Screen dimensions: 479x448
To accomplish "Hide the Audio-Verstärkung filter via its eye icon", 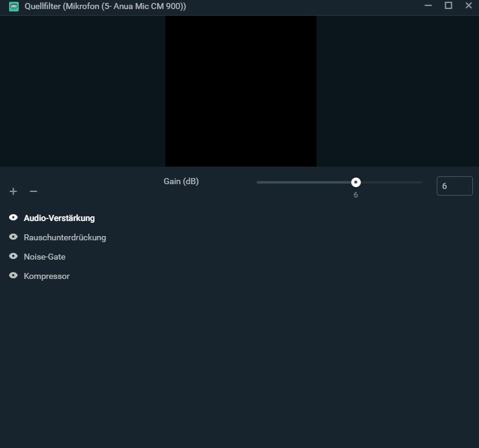I will point(13,218).
